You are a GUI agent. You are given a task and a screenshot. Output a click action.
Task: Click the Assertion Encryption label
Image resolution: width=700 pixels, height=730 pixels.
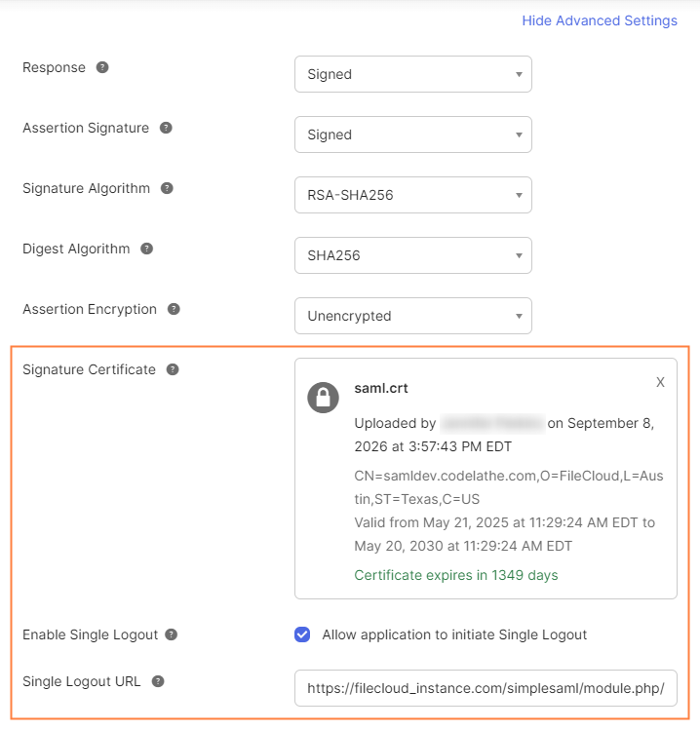(90, 309)
